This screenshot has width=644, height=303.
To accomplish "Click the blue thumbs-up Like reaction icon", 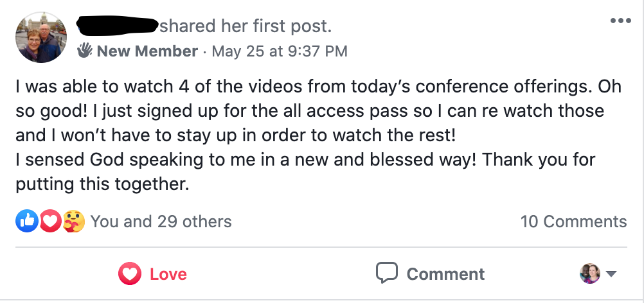I will click(x=26, y=221).
